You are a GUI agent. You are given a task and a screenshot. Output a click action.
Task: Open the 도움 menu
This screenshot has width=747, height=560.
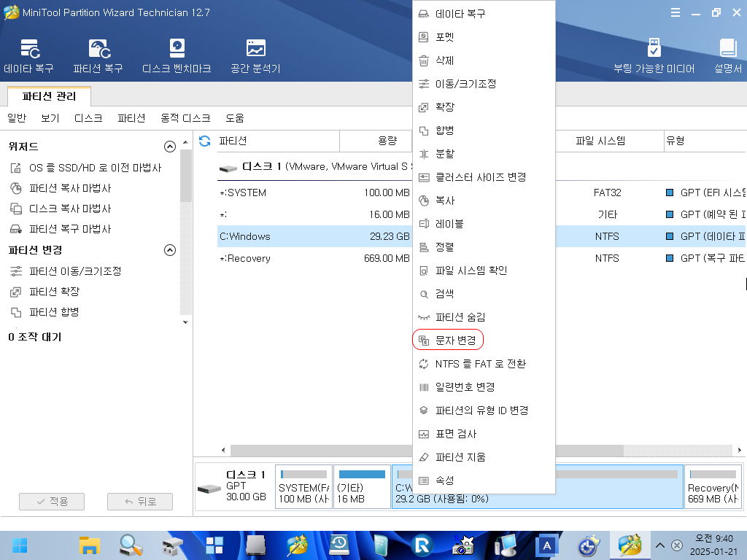(235, 118)
